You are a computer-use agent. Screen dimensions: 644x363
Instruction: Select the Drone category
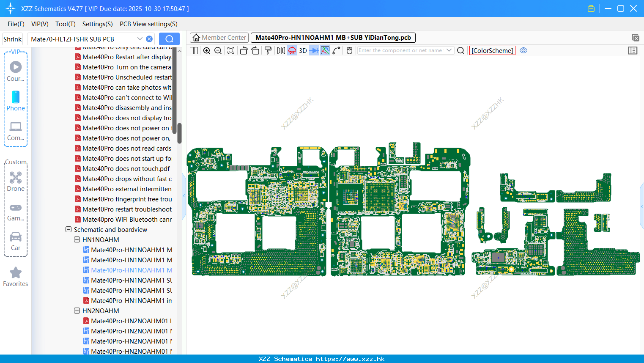16,181
